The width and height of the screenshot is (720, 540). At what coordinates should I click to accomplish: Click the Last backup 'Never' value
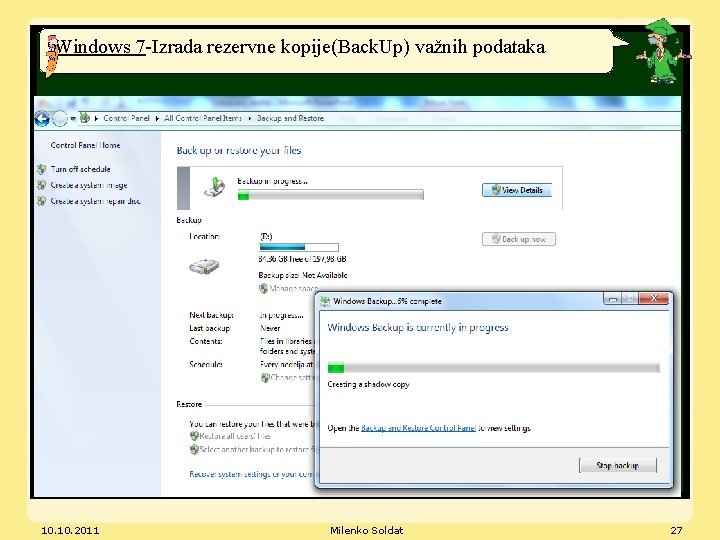pyautogui.click(x=270, y=328)
